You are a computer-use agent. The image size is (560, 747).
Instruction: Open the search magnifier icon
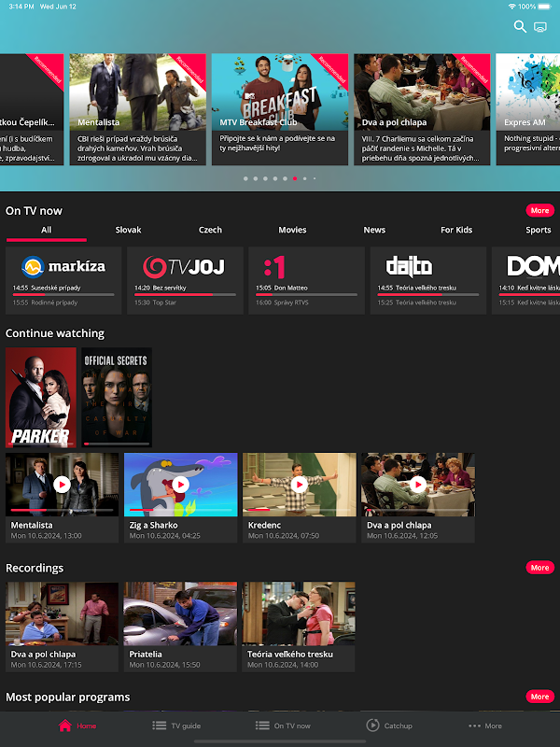pyautogui.click(x=520, y=27)
